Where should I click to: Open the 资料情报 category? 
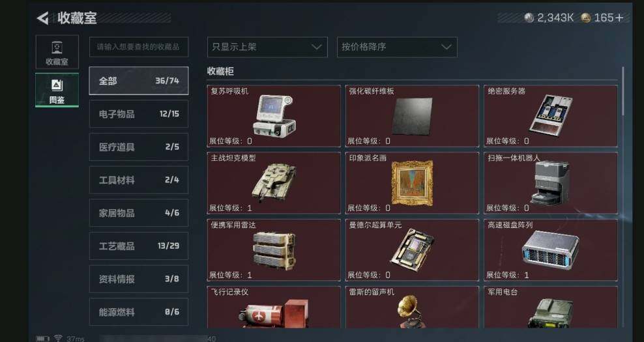click(x=139, y=279)
